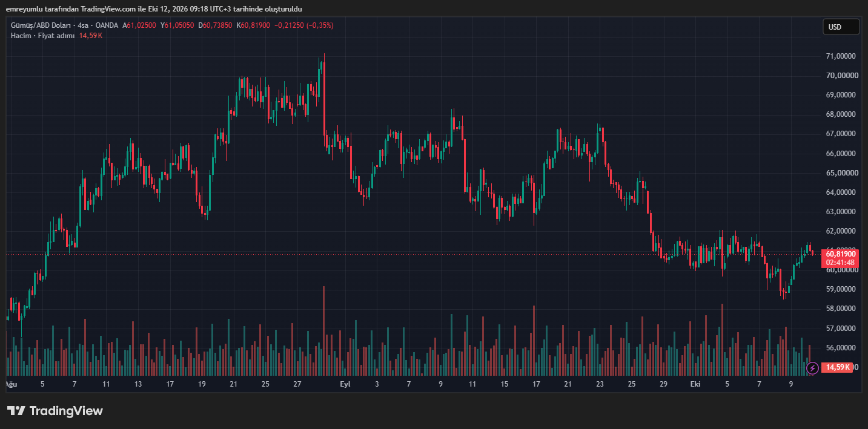Image resolution: width=868 pixels, height=429 pixels.
Task: Select the high value Y61,05050
Action: [177, 25]
